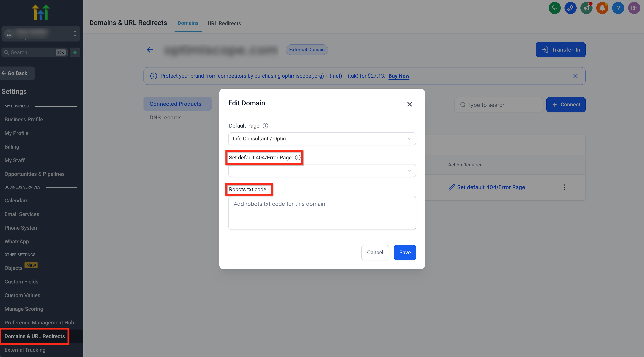Open the AI sparkle assistant icon

(570, 8)
